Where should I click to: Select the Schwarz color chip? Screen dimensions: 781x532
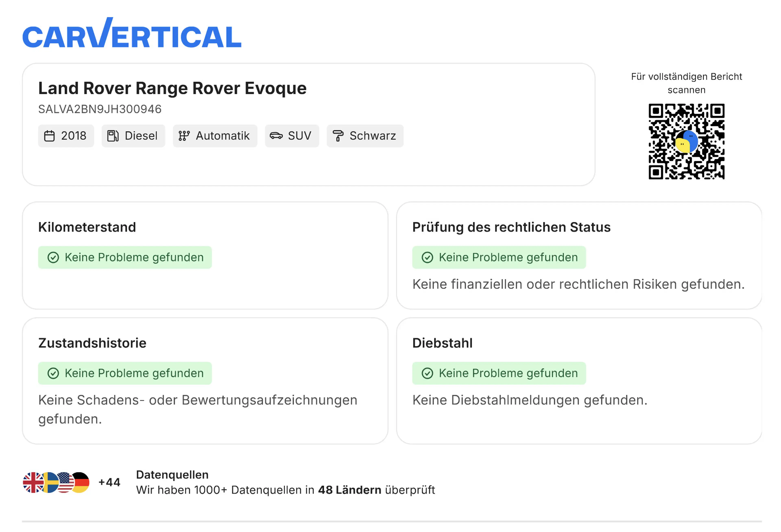(365, 136)
